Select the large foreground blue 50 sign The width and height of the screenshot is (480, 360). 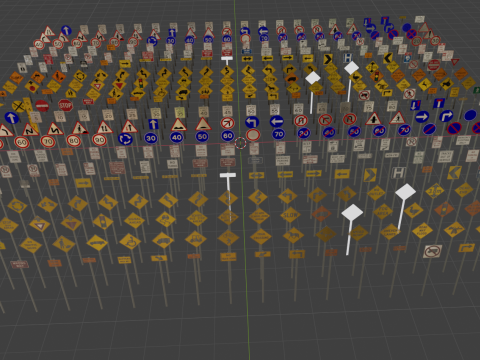coord(202,136)
